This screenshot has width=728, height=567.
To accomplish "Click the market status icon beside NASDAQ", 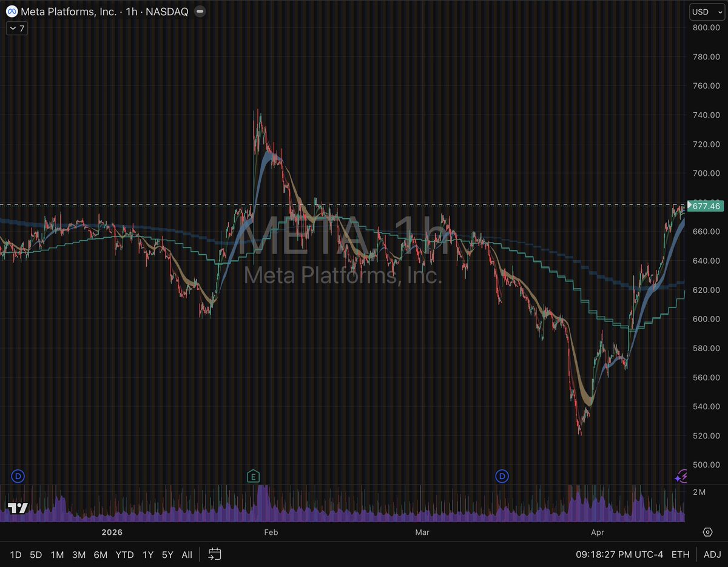I will click(x=201, y=11).
